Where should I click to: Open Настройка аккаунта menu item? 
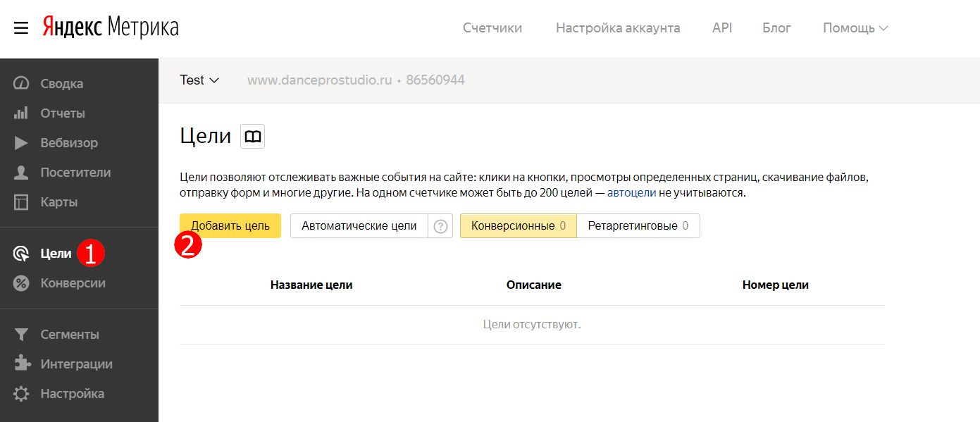click(x=618, y=28)
